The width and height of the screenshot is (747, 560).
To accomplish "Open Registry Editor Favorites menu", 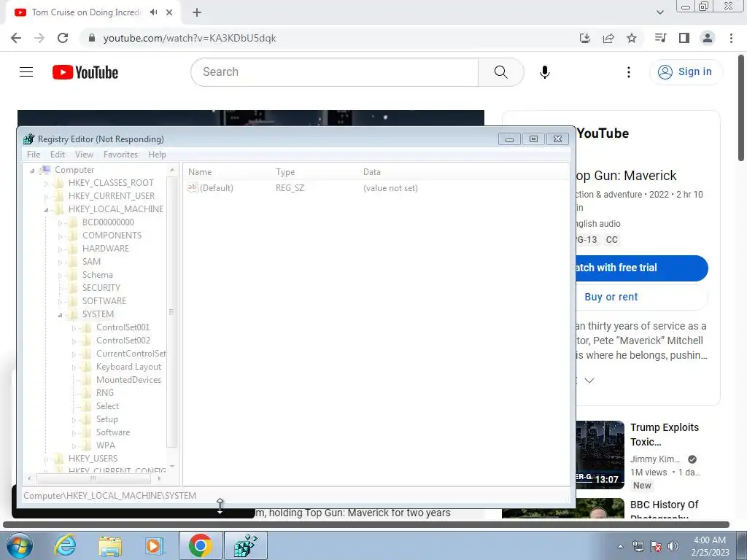I will 120,155.
